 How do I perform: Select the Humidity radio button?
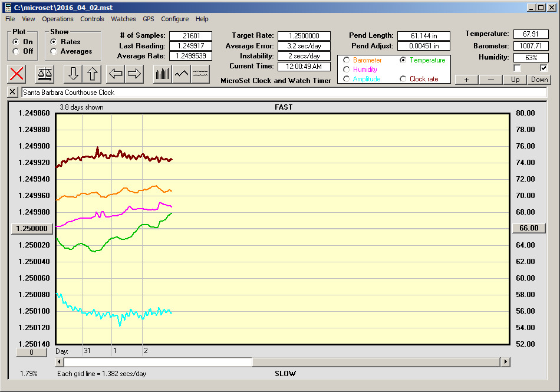tap(346, 69)
